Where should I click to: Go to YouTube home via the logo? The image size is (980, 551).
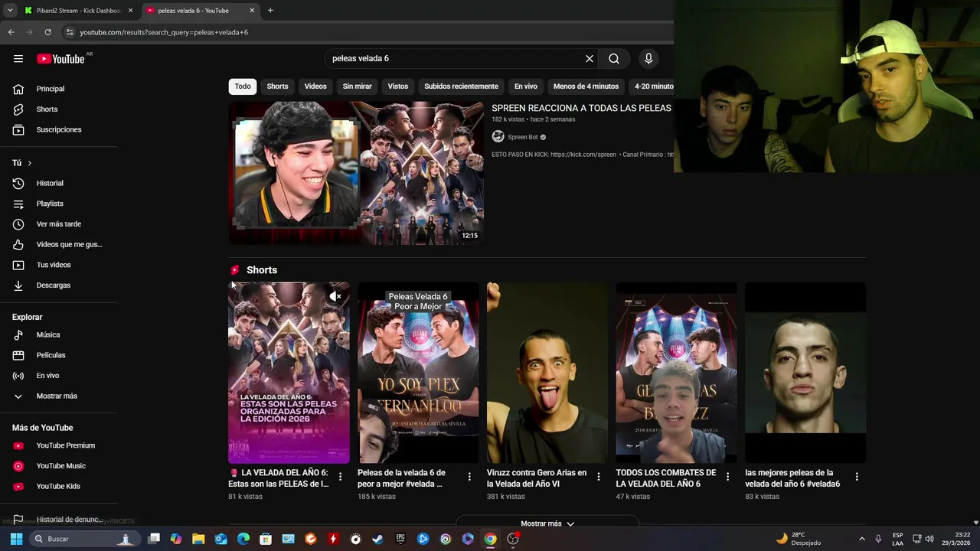[60, 59]
